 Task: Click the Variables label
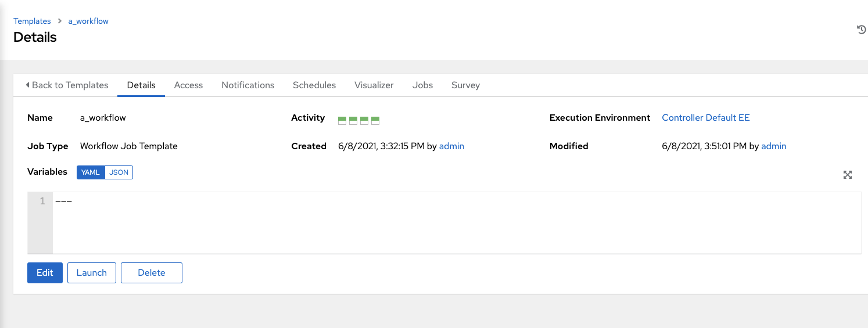point(47,172)
